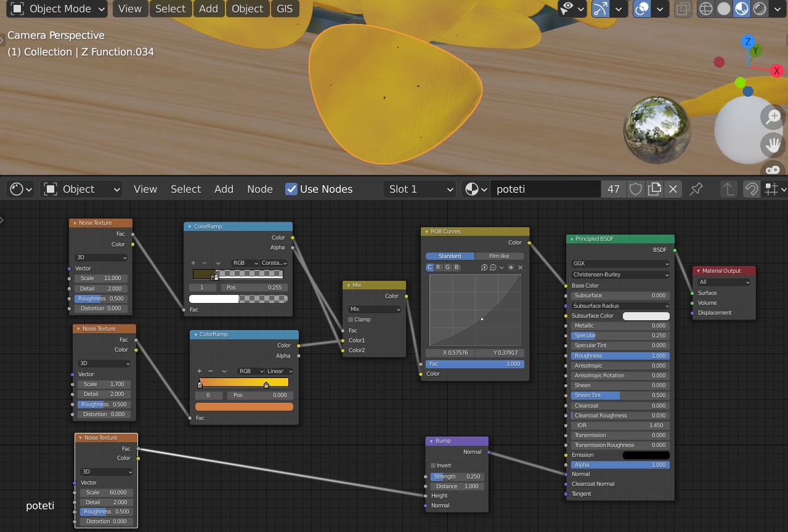Click the Subsurface Color white swatch

[646, 316]
